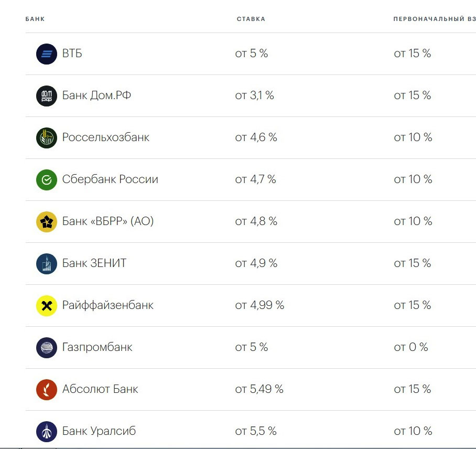The image size is (476, 449).
Task: Click the Абсолют Банк red logo
Action: pyautogui.click(x=47, y=389)
